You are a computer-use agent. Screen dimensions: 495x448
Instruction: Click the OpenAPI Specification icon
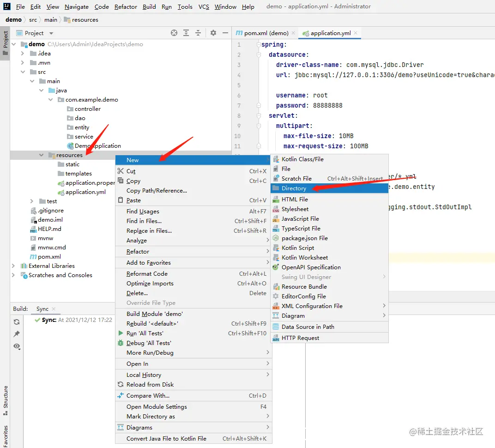pos(276,267)
